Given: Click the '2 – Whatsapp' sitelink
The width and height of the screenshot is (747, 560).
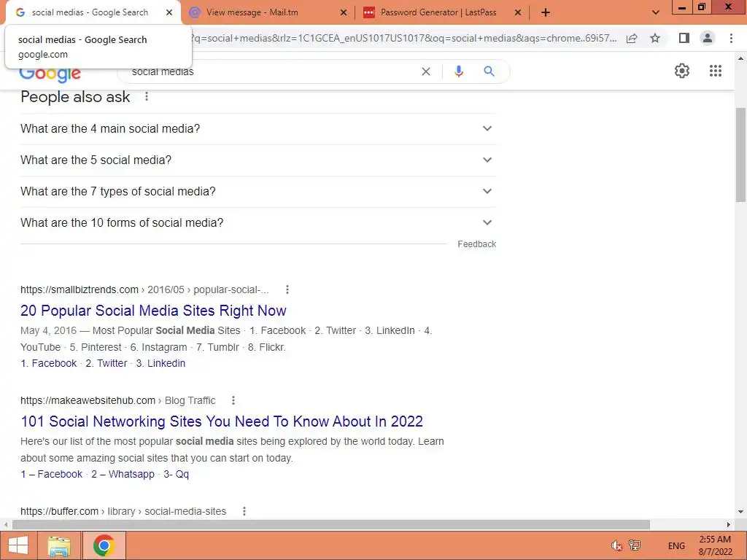Looking at the screenshot, I should 123,474.
